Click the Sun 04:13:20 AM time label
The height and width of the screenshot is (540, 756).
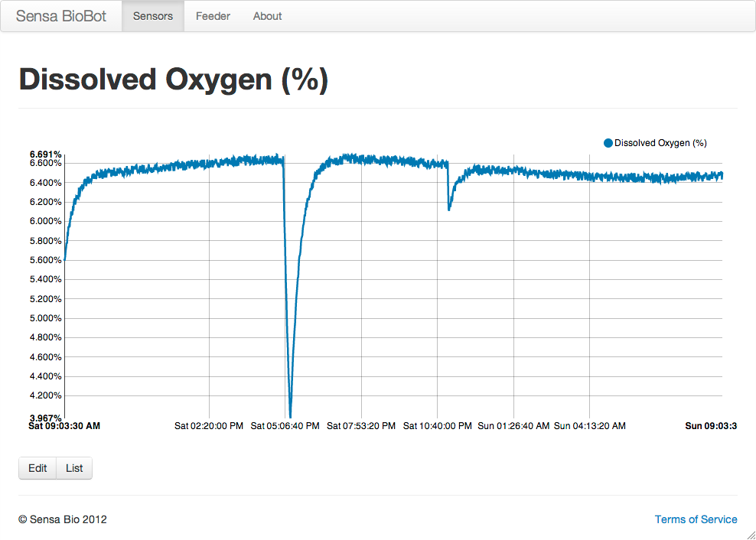coord(590,426)
